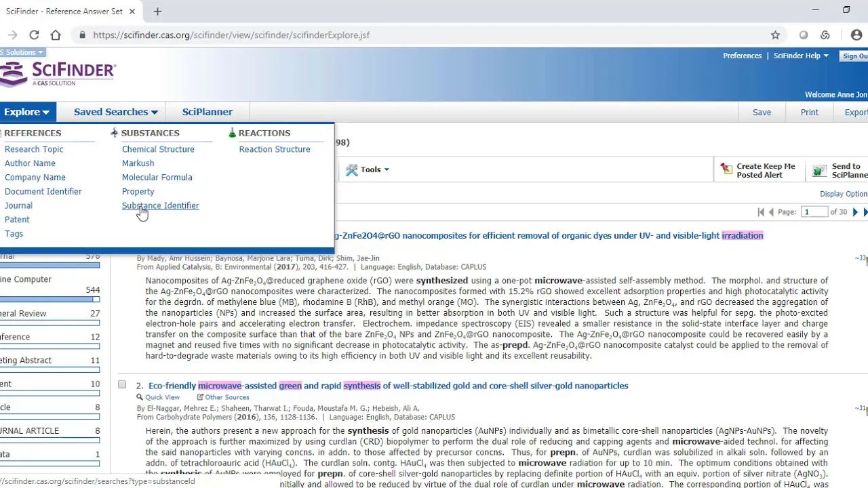Create Keep Me Posted Alert
Viewport: 868px width, 488px height.
pyautogui.click(x=766, y=170)
